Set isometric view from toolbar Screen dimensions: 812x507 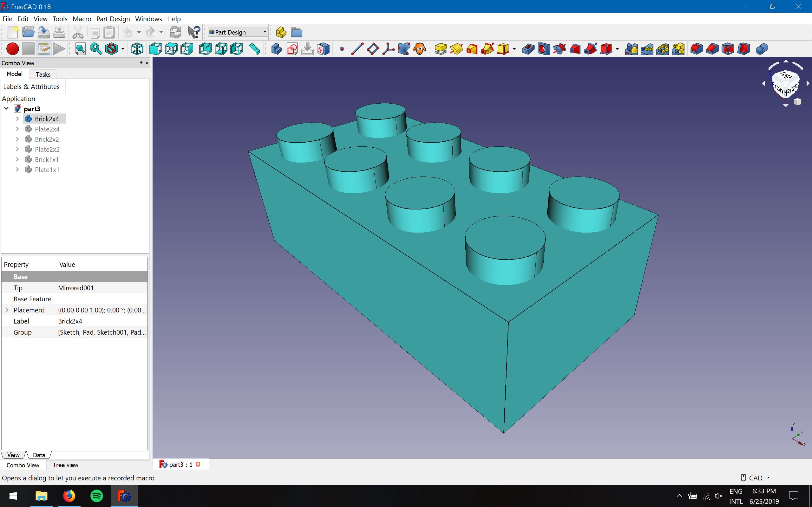137,49
